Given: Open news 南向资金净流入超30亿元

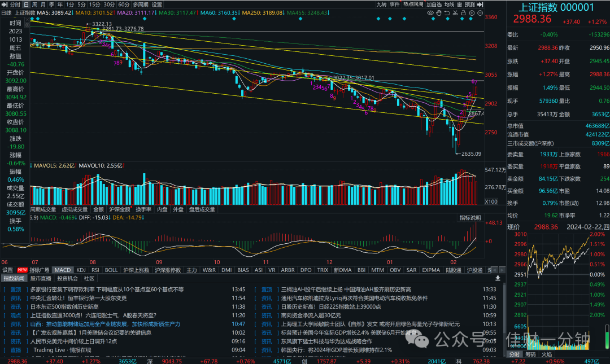Looking at the screenshot, I should pyautogui.click(x=311, y=315).
